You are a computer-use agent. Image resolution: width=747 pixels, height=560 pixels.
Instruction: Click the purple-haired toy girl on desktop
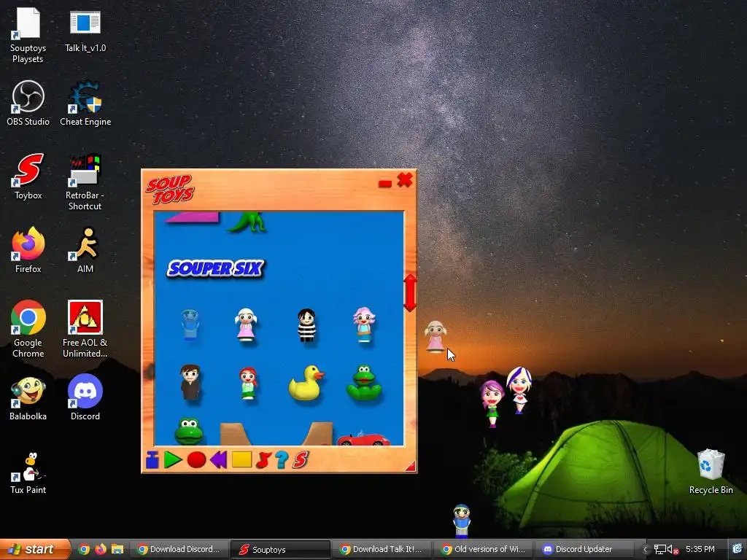click(492, 404)
